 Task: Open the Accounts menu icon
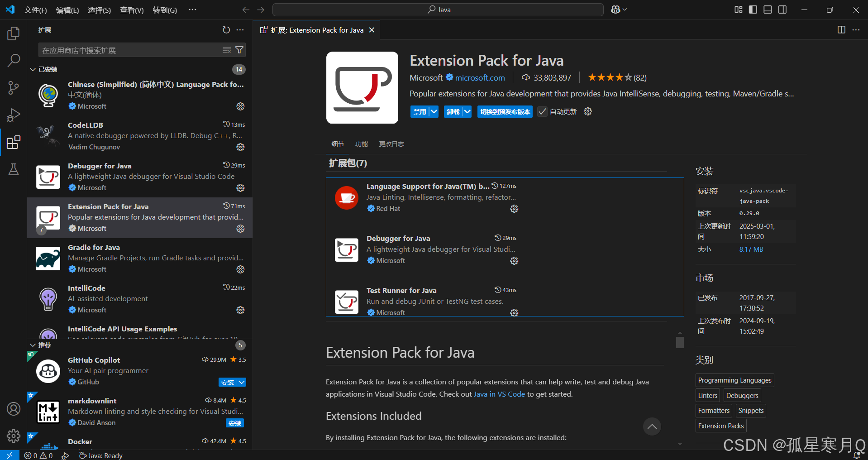[x=14, y=409]
